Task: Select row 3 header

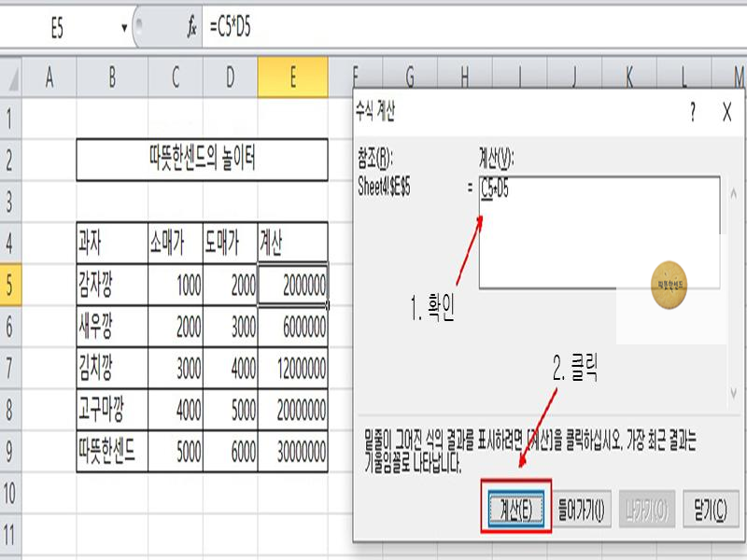Action: point(10,201)
